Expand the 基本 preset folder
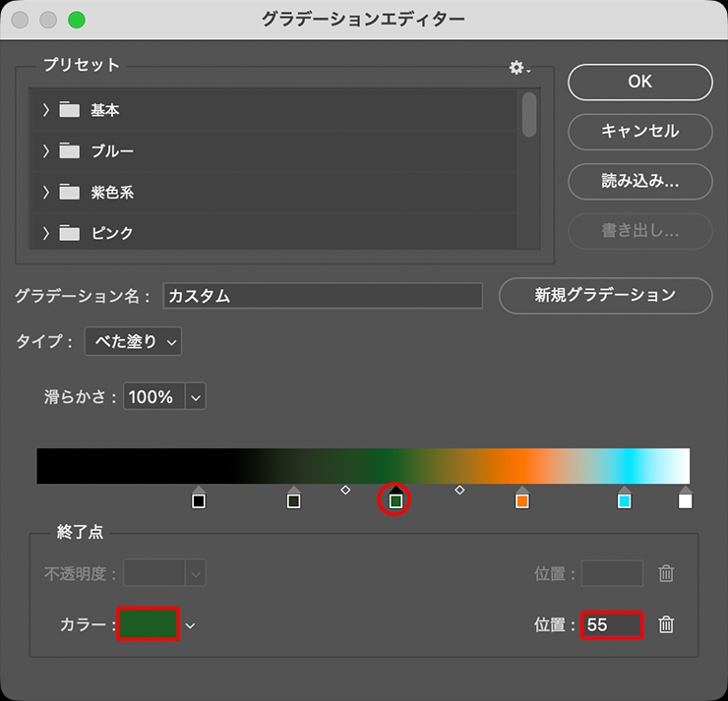 [45, 110]
